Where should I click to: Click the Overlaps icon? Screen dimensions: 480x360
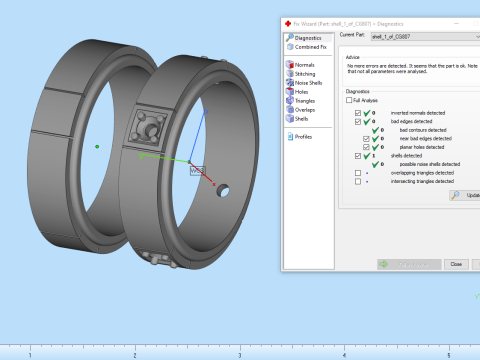(x=290, y=109)
